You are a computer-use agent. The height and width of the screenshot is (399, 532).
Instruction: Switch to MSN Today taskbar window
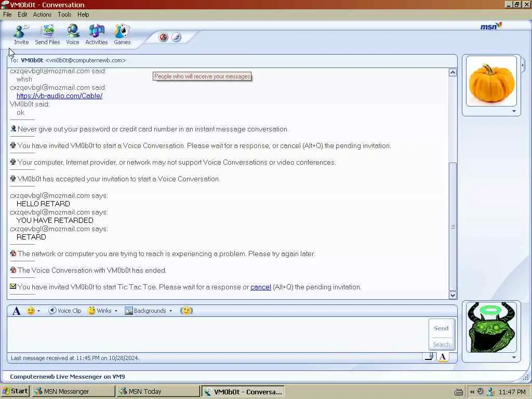[157, 392]
